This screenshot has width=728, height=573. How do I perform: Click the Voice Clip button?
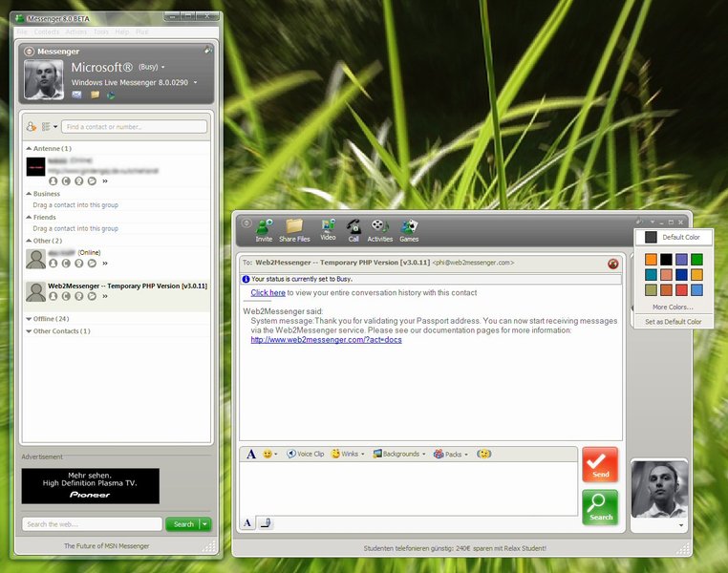306,454
